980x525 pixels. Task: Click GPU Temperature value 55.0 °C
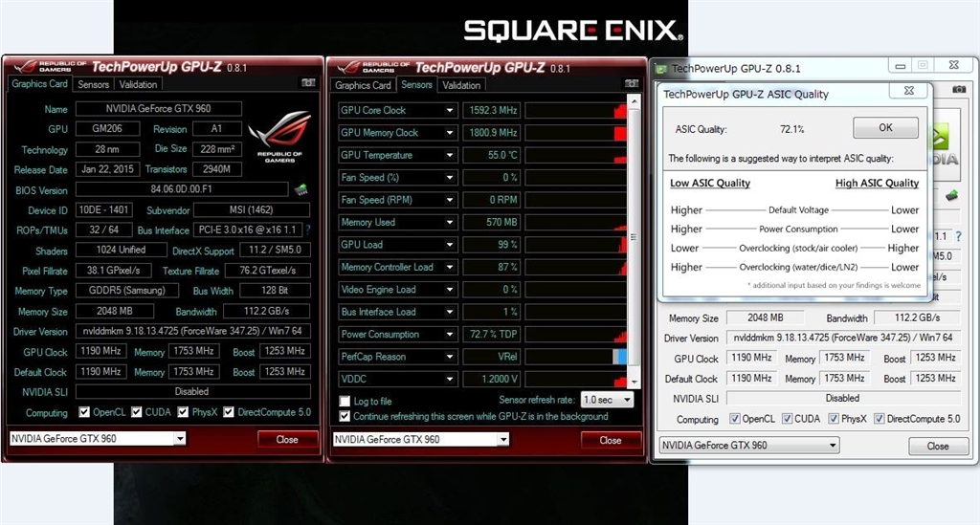pos(491,156)
